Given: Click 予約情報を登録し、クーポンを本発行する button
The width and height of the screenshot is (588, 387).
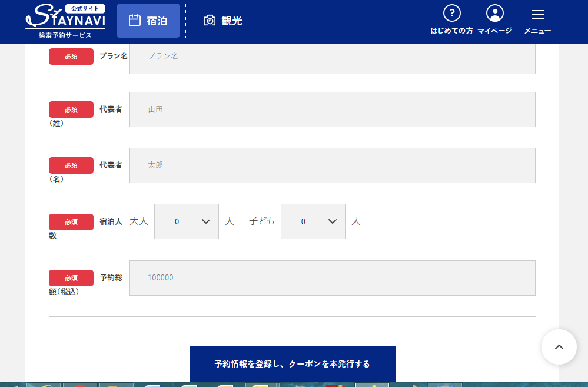Looking at the screenshot, I should (293, 363).
